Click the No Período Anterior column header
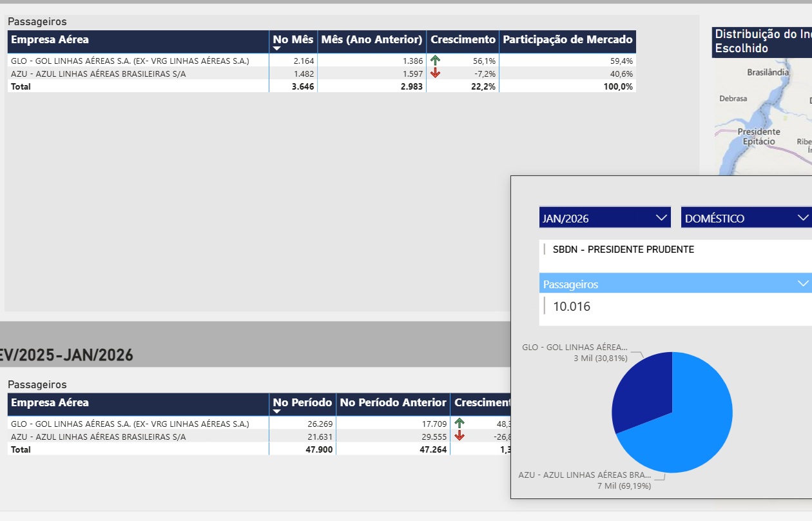Image resolution: width=812 pixels, height=521 pixels. [392, 403]
